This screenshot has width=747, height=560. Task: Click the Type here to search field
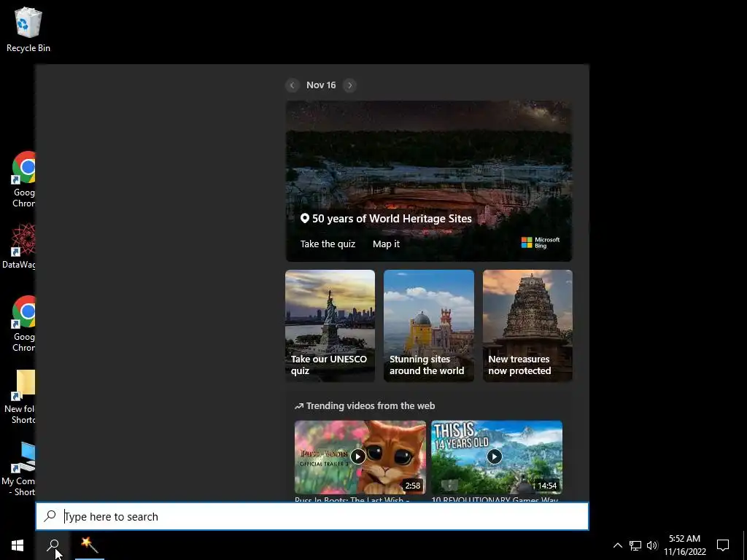312,516
